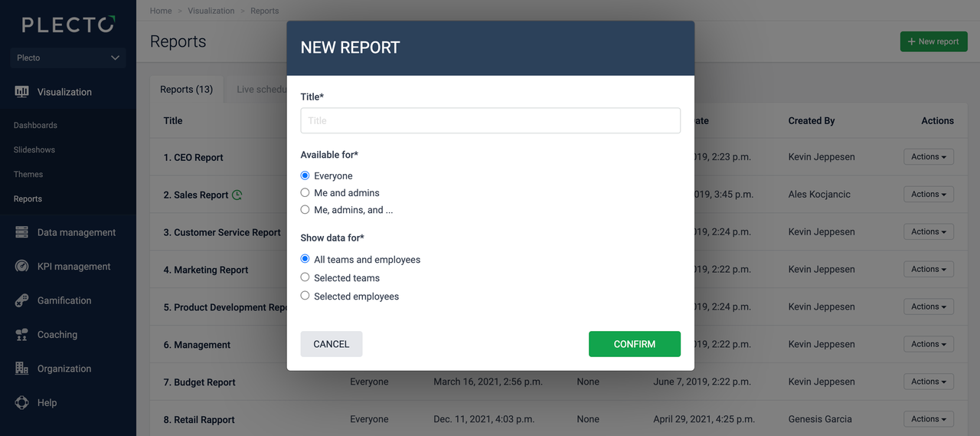Click the Visualization sidebar icon
The height and width of the screenshot is (436, 980).
tap(21, 92)
